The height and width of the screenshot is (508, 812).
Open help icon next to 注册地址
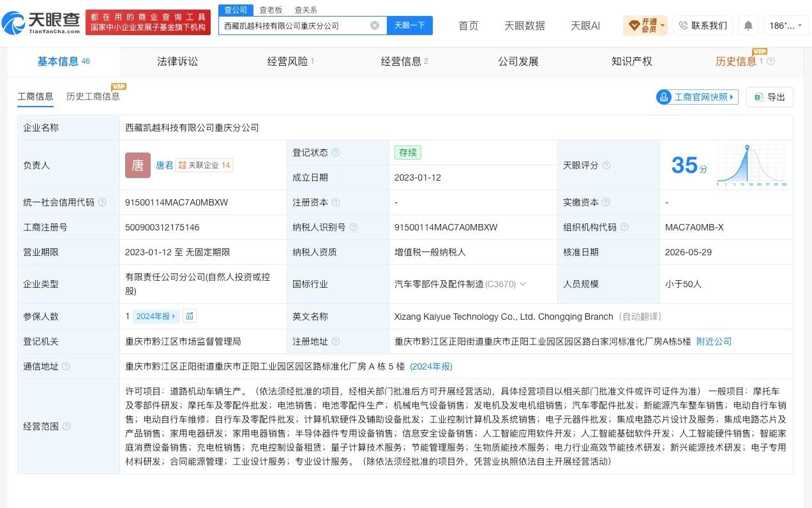336,341
